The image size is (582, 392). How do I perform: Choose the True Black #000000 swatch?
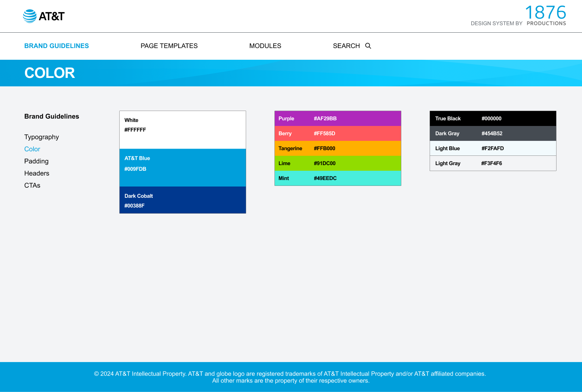point(493,119)
